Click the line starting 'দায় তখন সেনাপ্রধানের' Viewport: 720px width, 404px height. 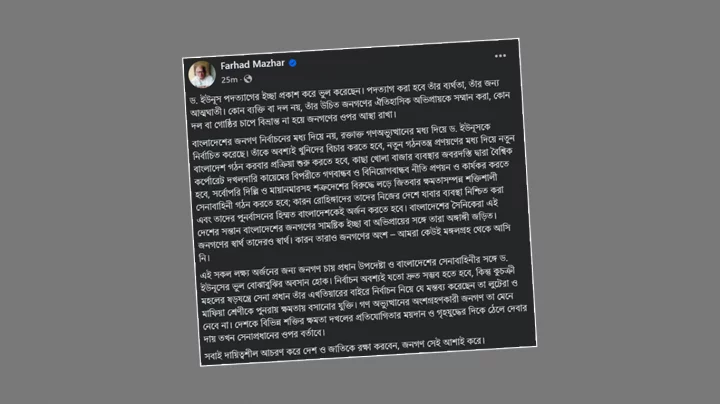point(264,336)
